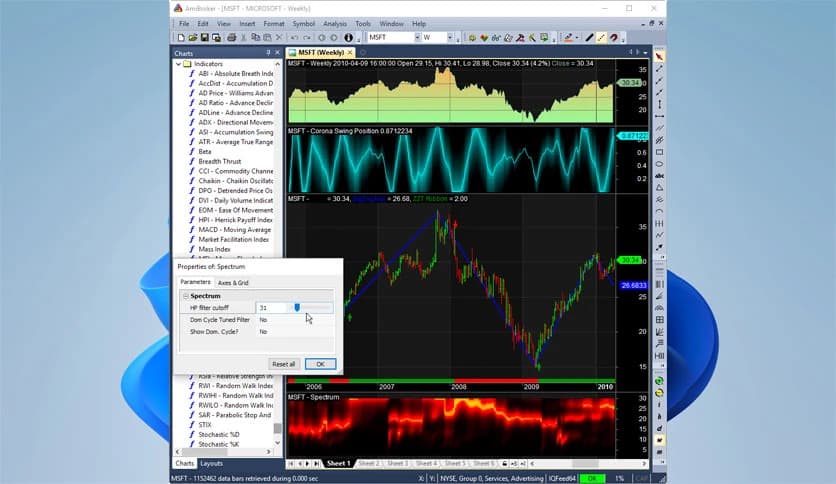Open the SAR - Parabolic Stop And indicator

(x=235, y=415)
